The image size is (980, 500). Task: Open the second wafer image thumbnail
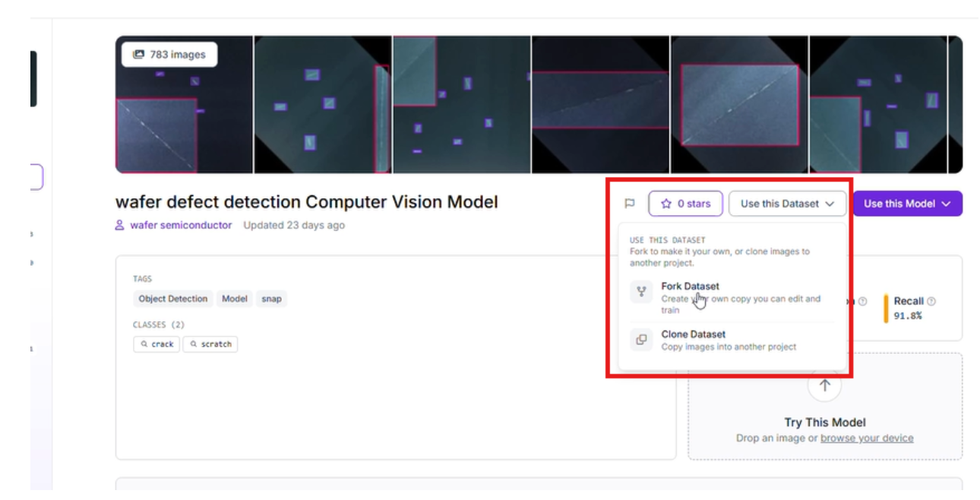pos(323,105)
